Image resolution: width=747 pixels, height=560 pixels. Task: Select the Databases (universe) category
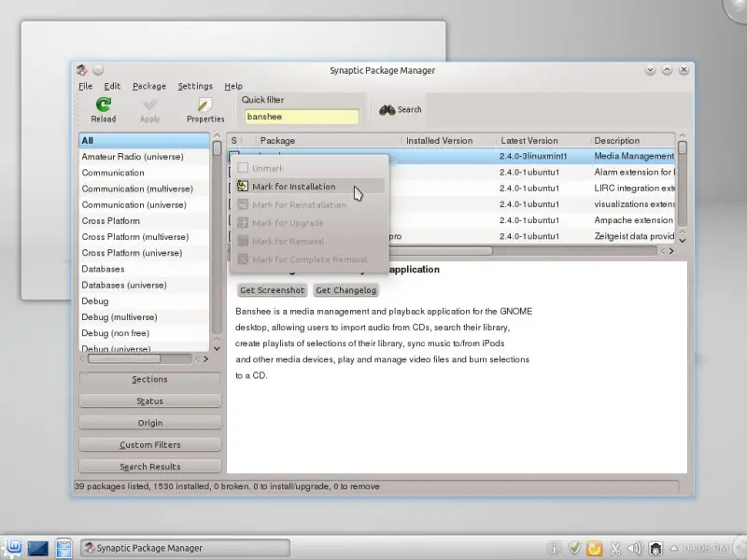coord(144,285)
